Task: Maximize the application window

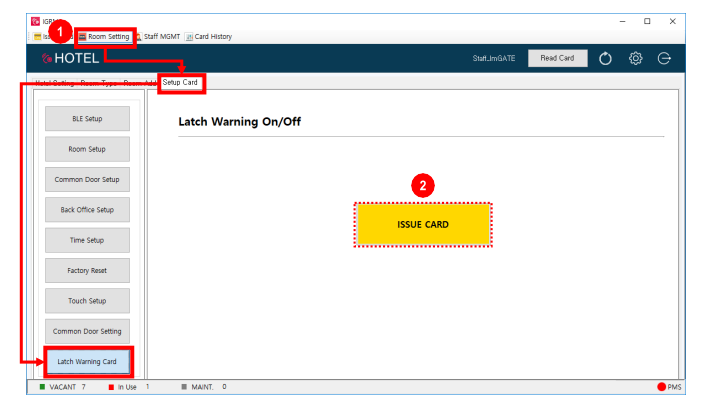Action: pos(647,21)
